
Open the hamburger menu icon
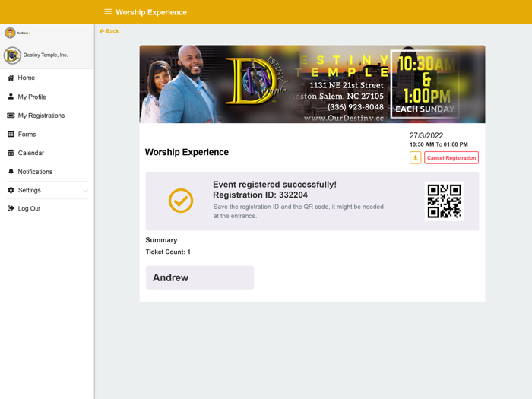(x=108, y=12)
